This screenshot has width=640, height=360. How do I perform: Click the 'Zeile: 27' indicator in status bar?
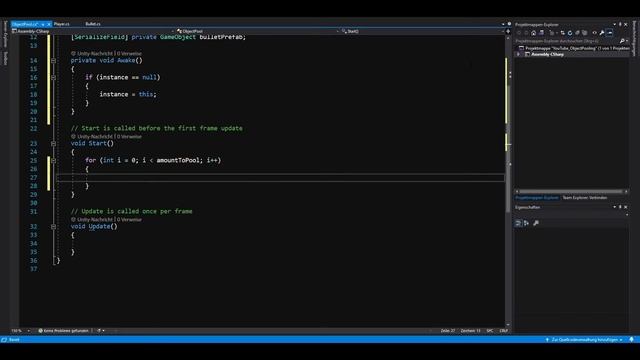coord(448,331)
